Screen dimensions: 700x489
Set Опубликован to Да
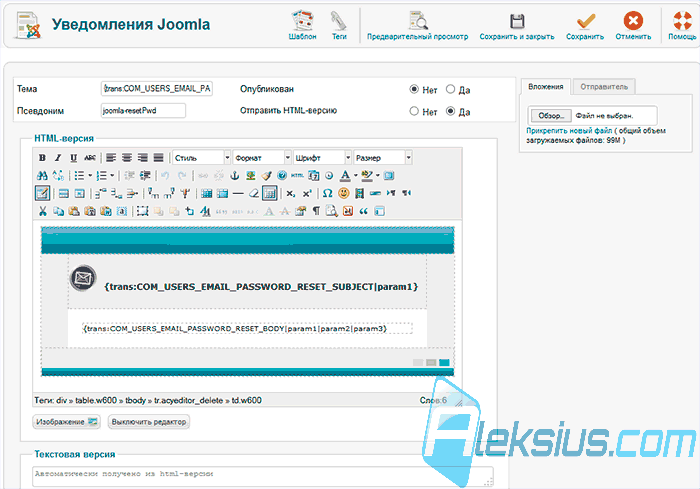pyautogui.click(x=450, y=89)
